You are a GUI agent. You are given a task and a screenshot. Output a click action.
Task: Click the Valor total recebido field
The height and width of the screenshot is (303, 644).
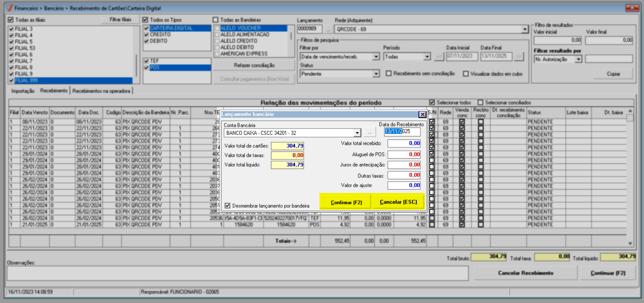click(404, 144)
